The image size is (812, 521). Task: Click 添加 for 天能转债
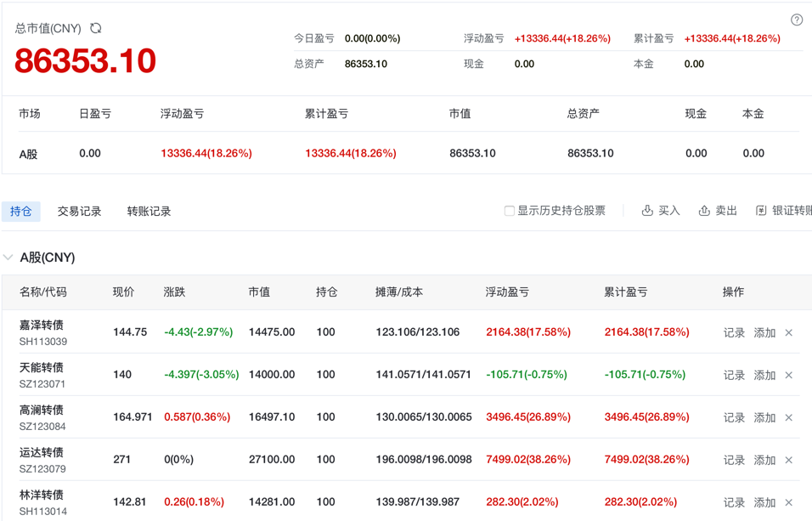point(764,376)
